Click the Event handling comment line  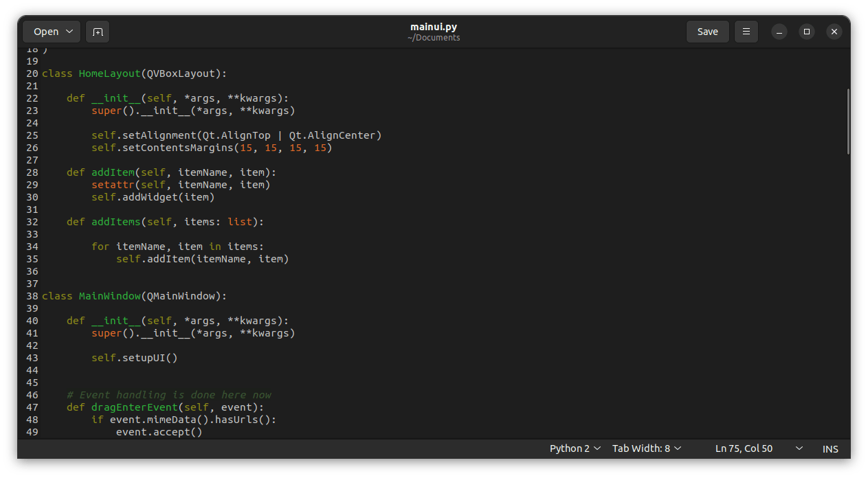point(168,395)
